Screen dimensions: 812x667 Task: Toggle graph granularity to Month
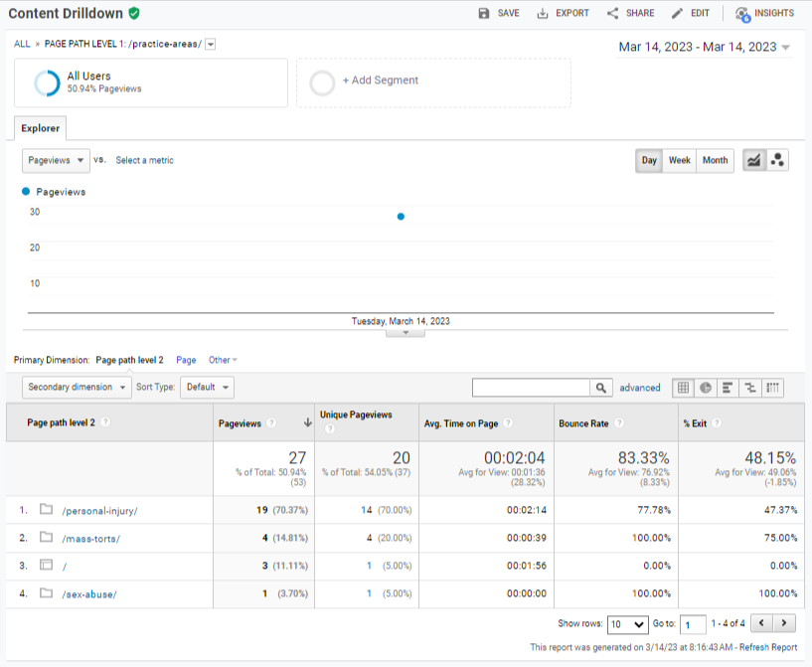click(715, 160)
